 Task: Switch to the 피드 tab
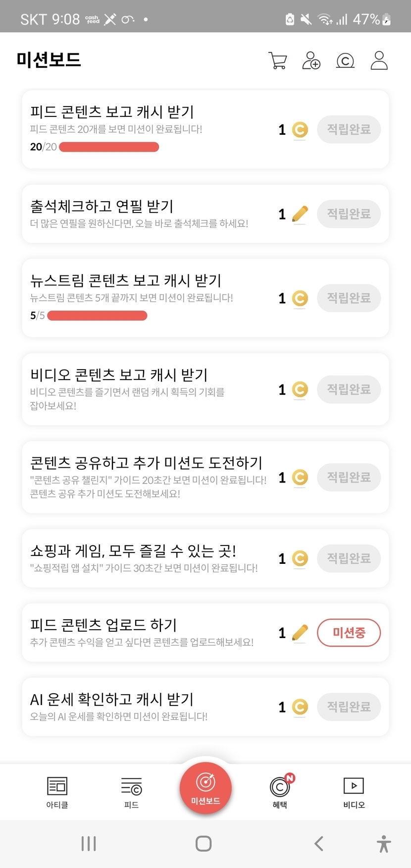pyautogui.click(x=131, y=792)
